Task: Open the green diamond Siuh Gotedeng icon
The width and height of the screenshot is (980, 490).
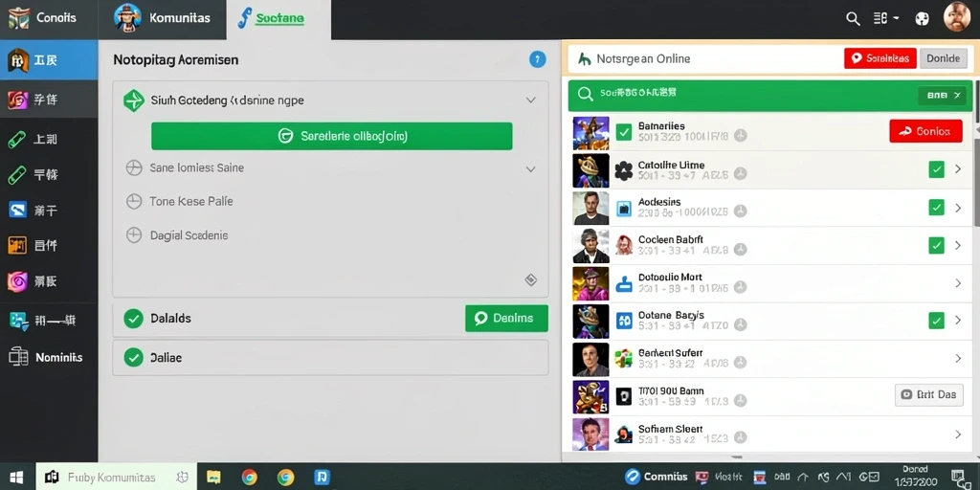Action: coord(134,100)
